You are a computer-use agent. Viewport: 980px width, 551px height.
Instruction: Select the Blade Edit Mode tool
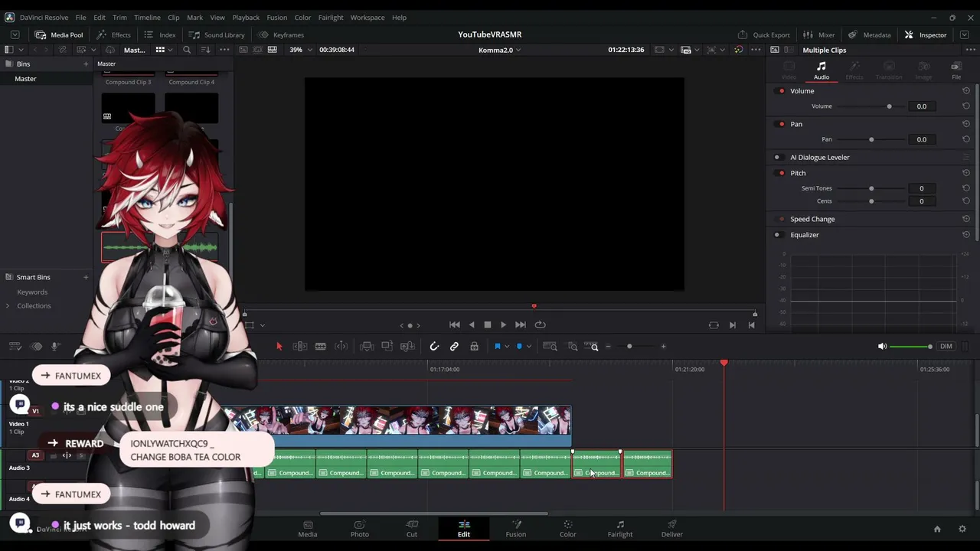pos(321,347)
